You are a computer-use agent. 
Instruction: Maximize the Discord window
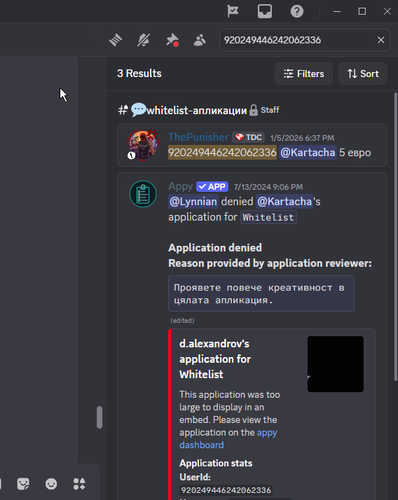(362, 11)
